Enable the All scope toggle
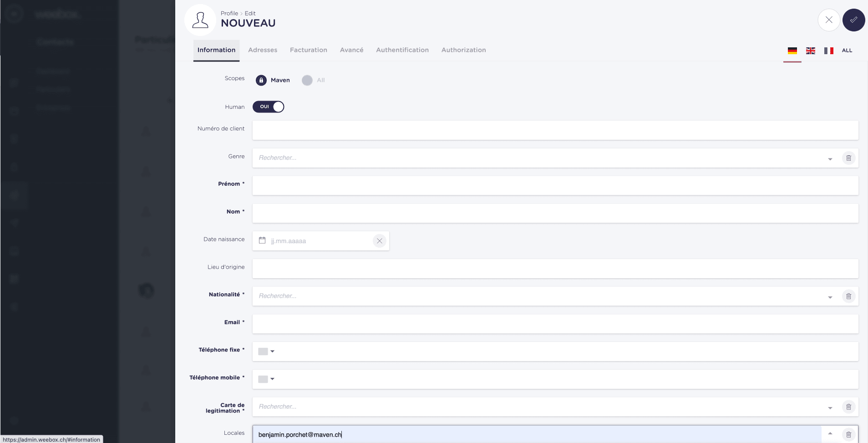This screenshot has width=868, height=443. 308,80
